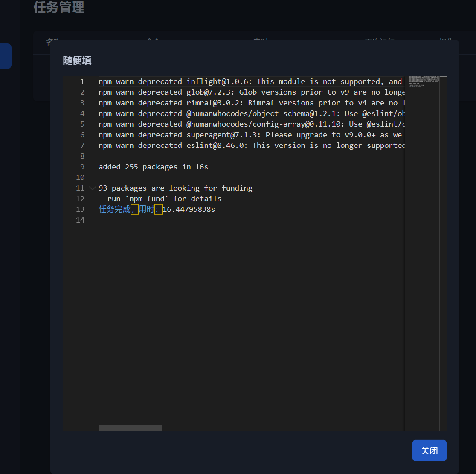Click line number 1 in the gutter
The image size is (476, 474).
82,82
